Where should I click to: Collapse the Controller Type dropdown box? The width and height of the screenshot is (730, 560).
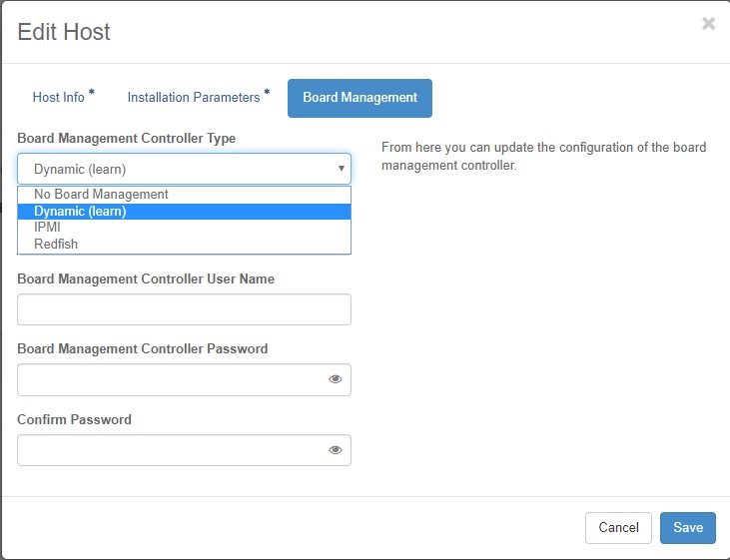pos(184,169)
